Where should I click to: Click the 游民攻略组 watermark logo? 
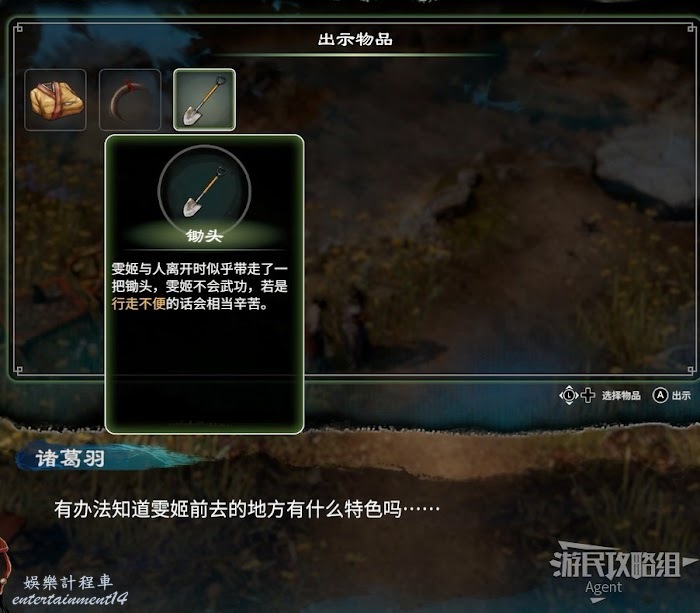point(616,565)
